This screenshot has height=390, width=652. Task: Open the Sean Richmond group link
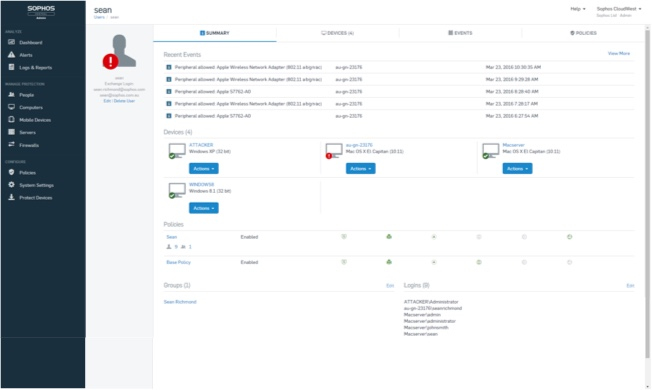[x=180, y=302]
